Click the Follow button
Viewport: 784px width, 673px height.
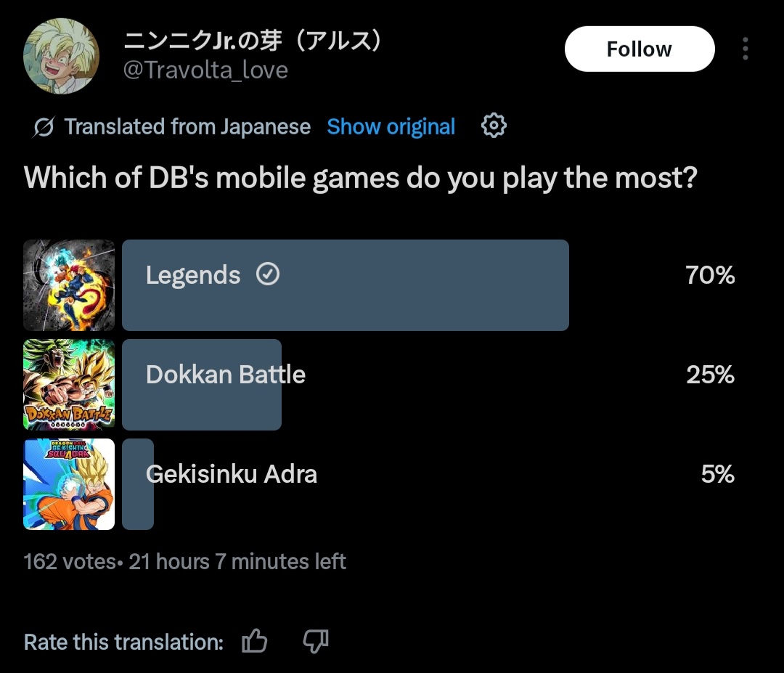click(640, 49)
